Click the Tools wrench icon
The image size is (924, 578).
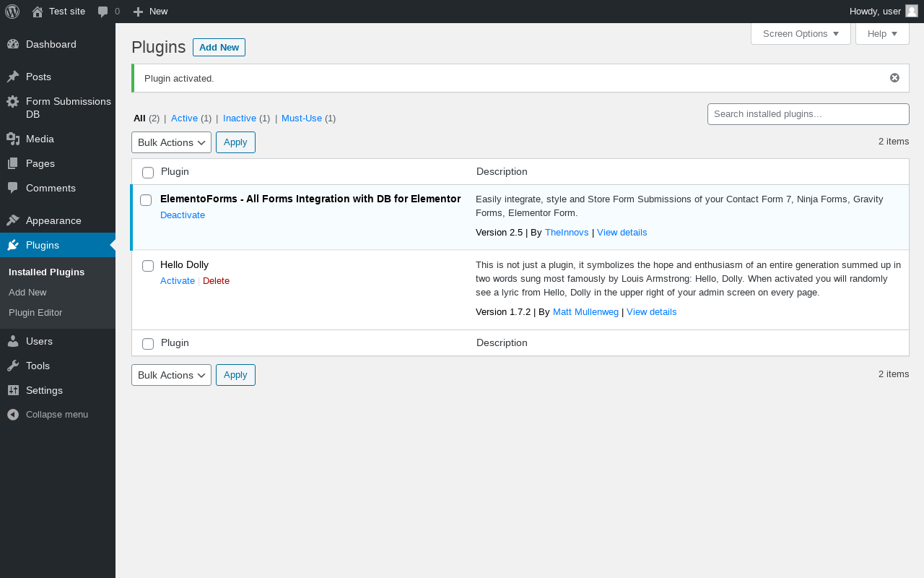pos(13,366)
